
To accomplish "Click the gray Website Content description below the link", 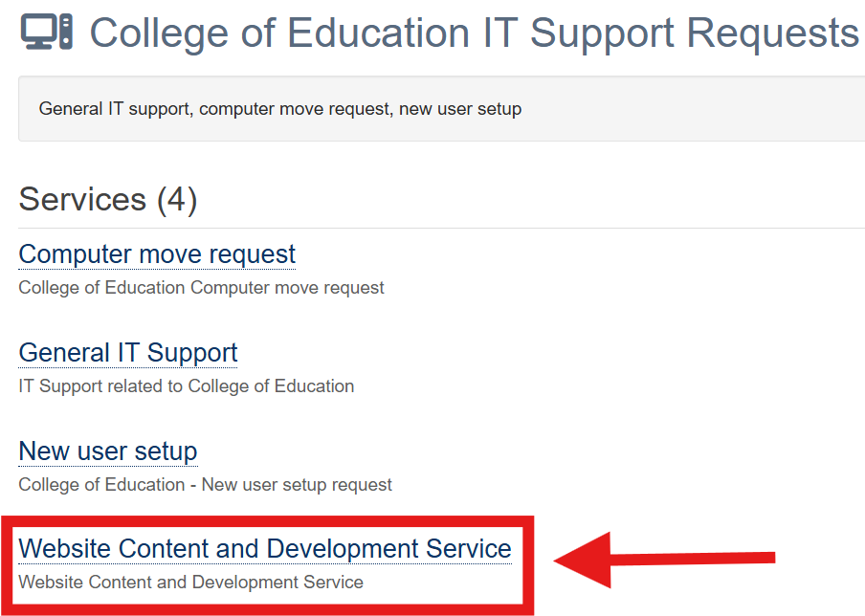I will 190,582.
